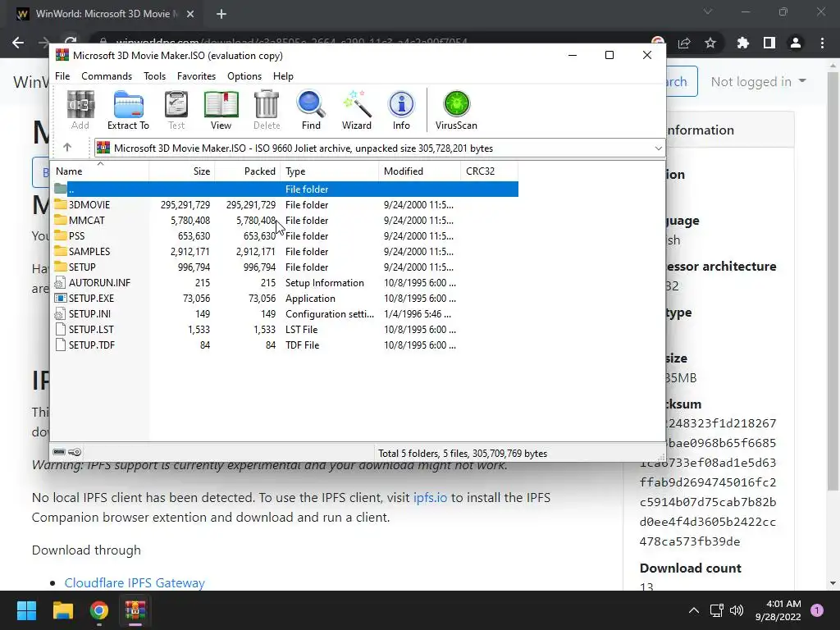
Task: Select the SETUP.TDF file icon
Action: [x=61, y=345]
